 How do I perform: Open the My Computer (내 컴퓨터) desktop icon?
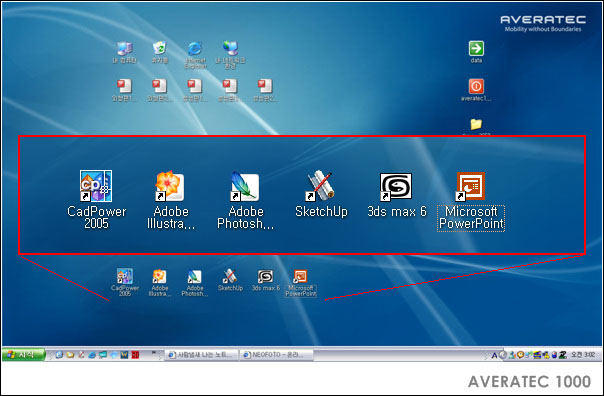pos(124,53)
